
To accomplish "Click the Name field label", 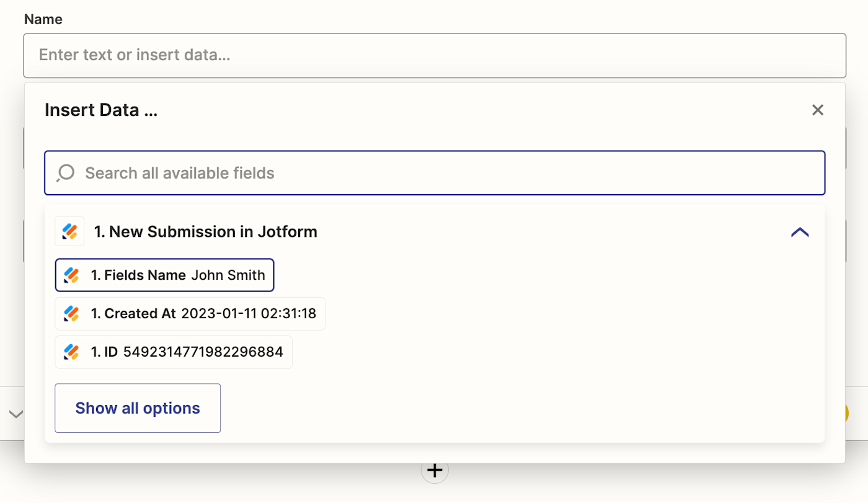I will (x=43, y=19).
